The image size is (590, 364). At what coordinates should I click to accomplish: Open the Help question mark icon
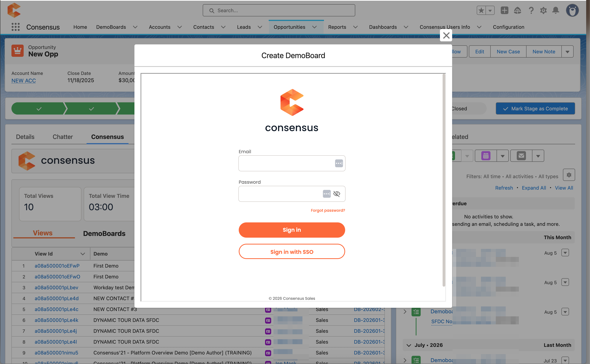click(531, 10)
